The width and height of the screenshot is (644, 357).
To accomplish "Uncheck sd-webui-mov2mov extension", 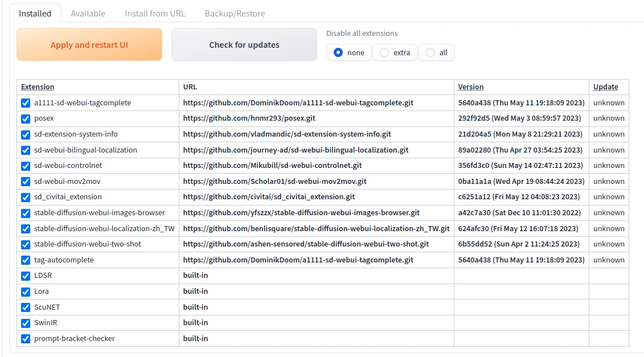I will 26,182.
